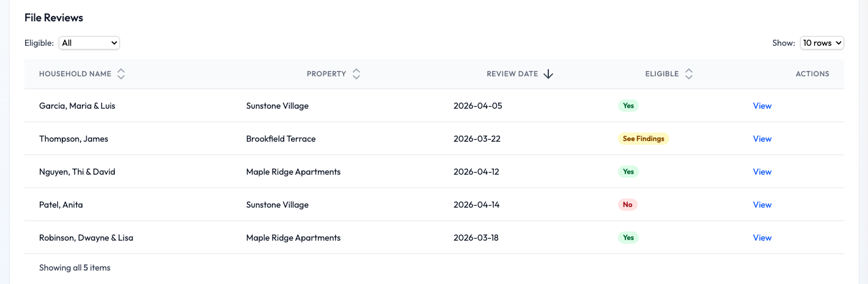Sort by Household Name column header text

click(75, 74)
